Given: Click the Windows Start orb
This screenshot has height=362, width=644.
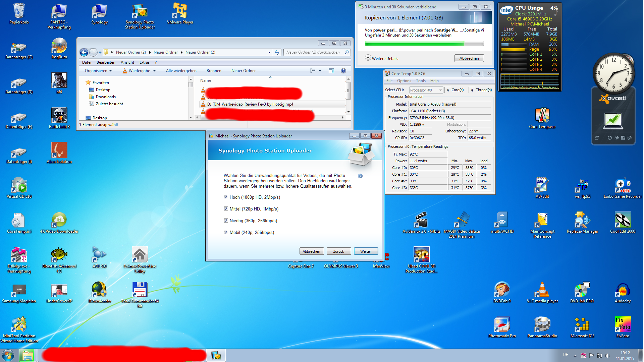Looking at the screenshot, I should tap(8, 355).
